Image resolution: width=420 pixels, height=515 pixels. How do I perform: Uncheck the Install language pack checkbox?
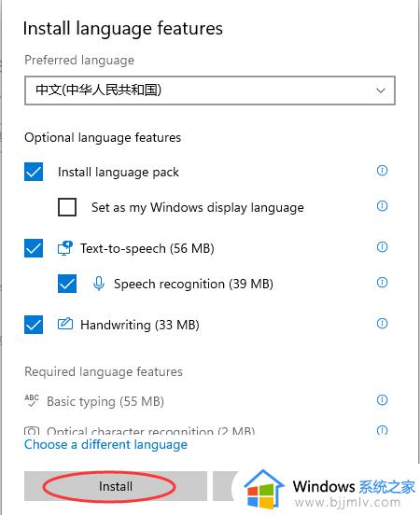tap(34, 172)
